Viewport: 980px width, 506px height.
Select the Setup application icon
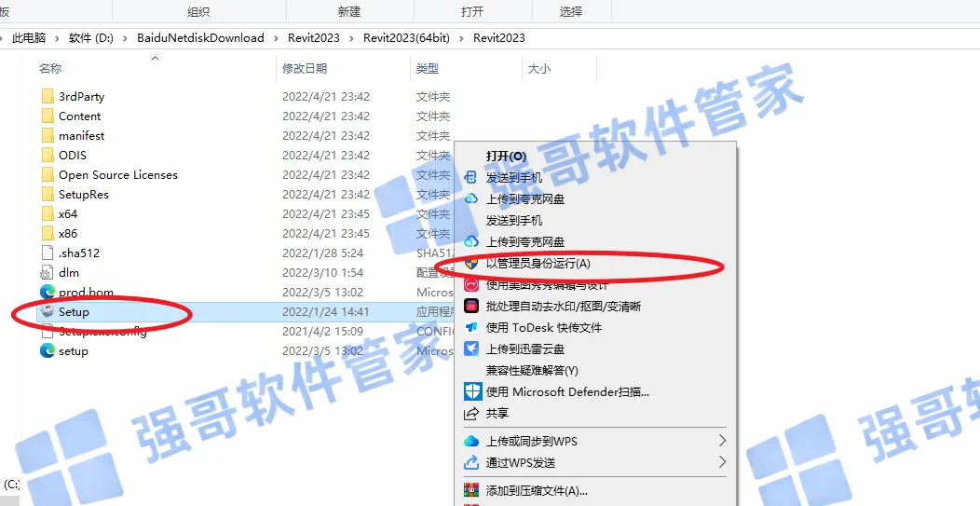coord(48,311)
